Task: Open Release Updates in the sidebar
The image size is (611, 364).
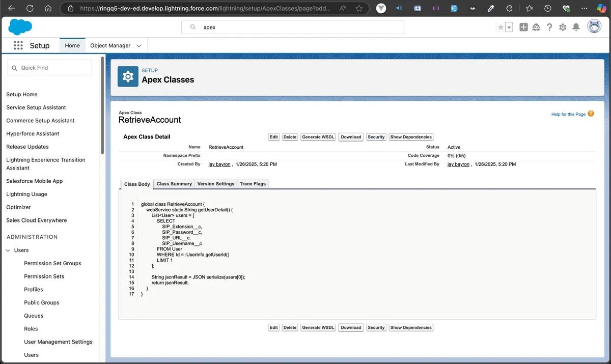Action: tap(27, 147)
